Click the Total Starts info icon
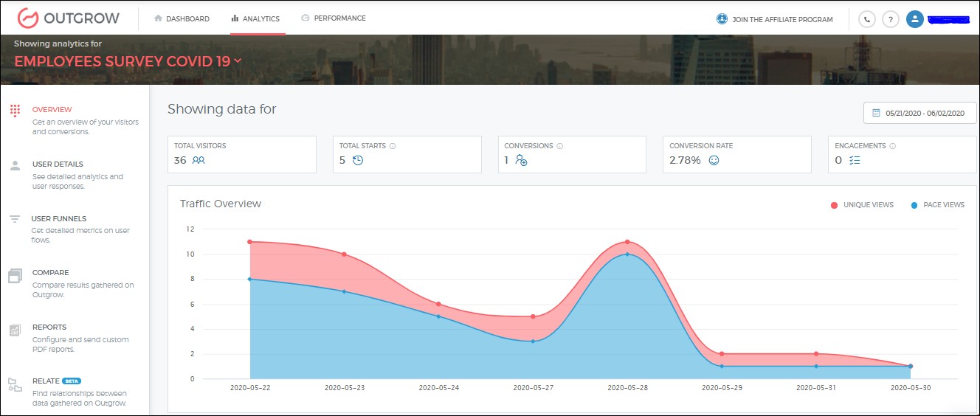 coord(393,146)
